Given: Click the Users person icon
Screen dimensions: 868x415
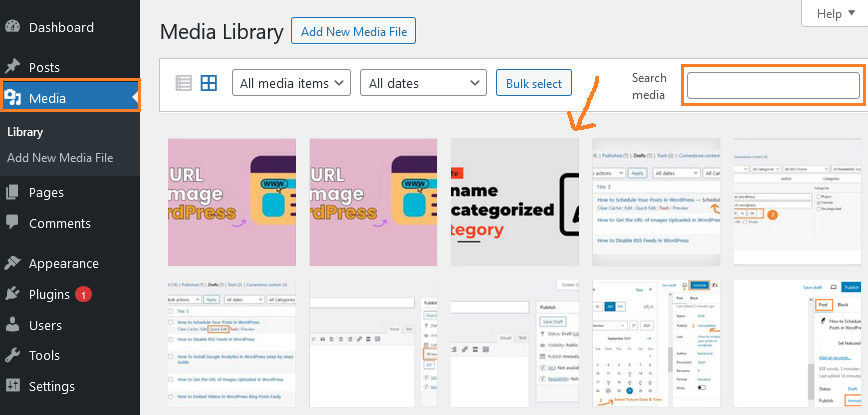Looking at the screenshot, I should [x=12, y=325].
